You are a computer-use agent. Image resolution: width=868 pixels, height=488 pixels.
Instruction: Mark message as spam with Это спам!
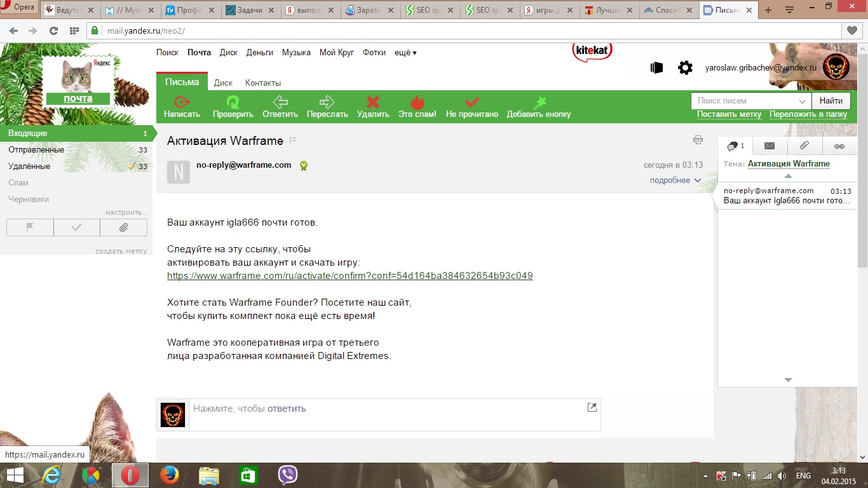click(x=417, y=107)
